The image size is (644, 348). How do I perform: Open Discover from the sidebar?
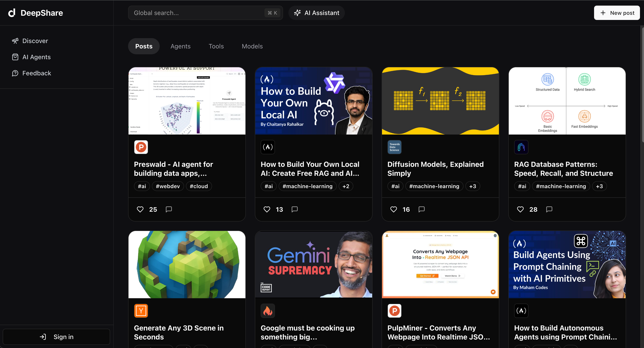point(30,41)
